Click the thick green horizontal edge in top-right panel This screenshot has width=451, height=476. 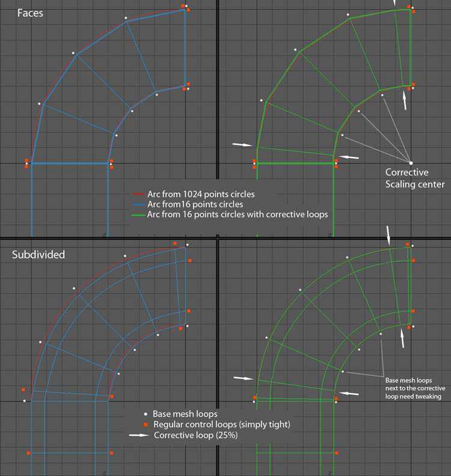(x=295, y=163)
